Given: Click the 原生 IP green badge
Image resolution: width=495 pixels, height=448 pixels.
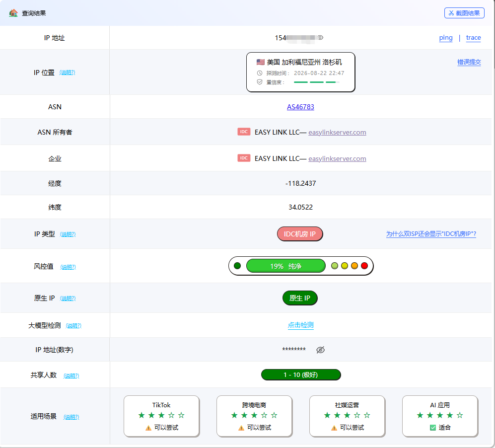Looking at the screenshot, I should click(x=300, y=298).
